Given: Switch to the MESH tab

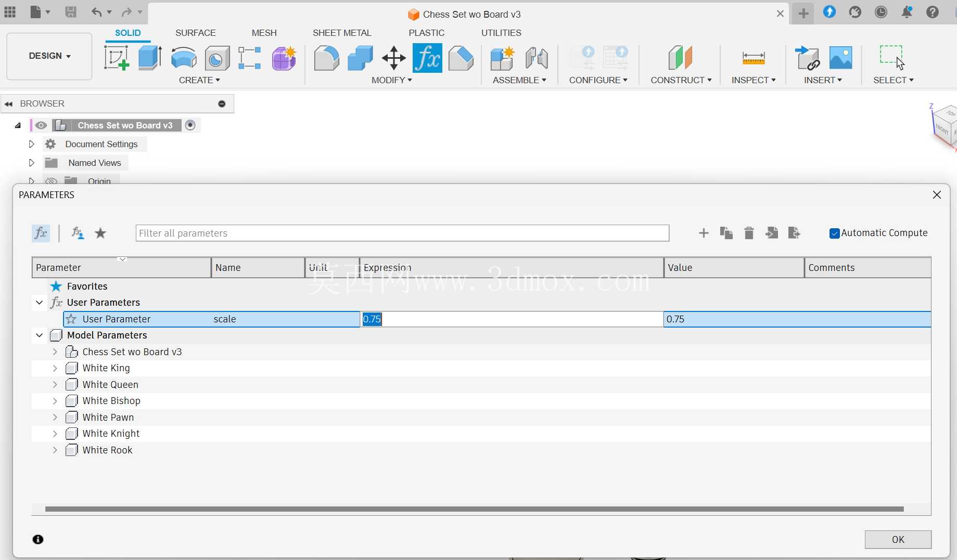Looking at the screenshot, I should 264,33.
